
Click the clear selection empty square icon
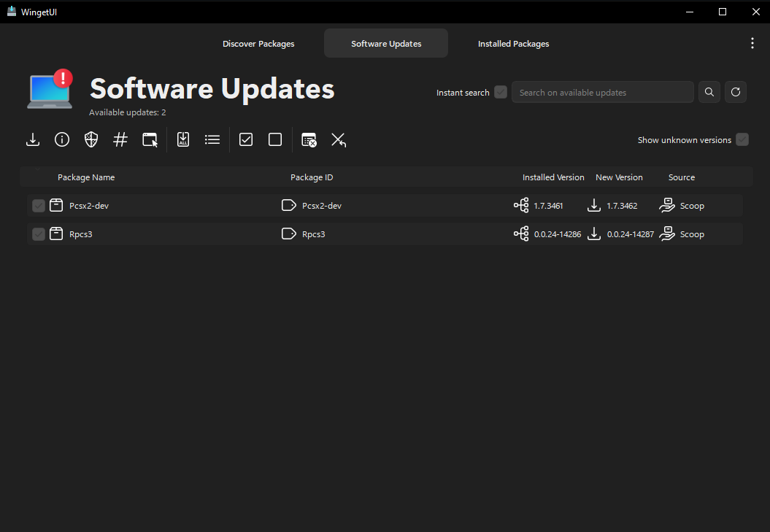(275, 140)
